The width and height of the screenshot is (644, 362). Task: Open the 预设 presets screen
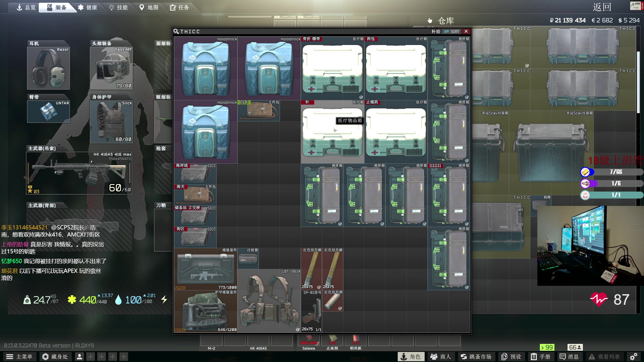511,356
